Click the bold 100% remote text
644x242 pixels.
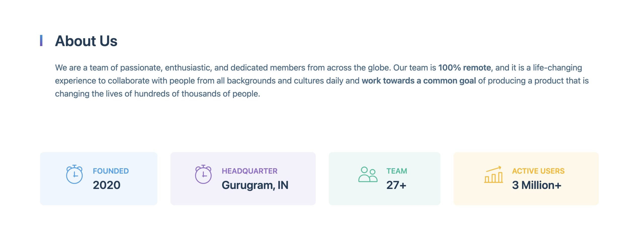tap(465, 68)
